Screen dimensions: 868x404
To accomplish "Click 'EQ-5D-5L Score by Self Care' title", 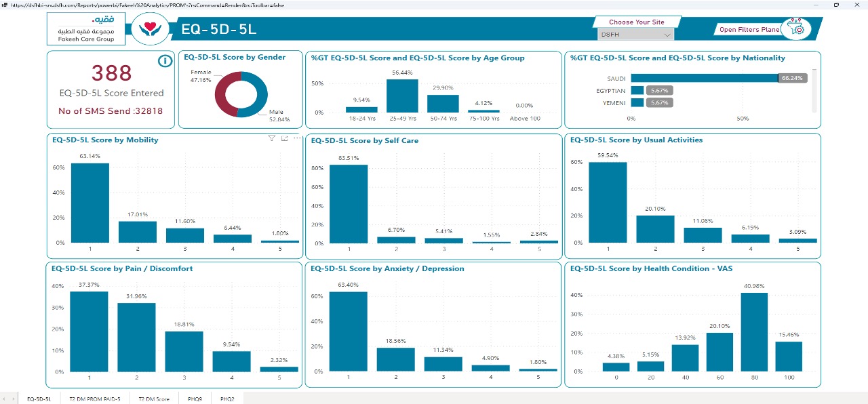I will [x=364, y=140].
